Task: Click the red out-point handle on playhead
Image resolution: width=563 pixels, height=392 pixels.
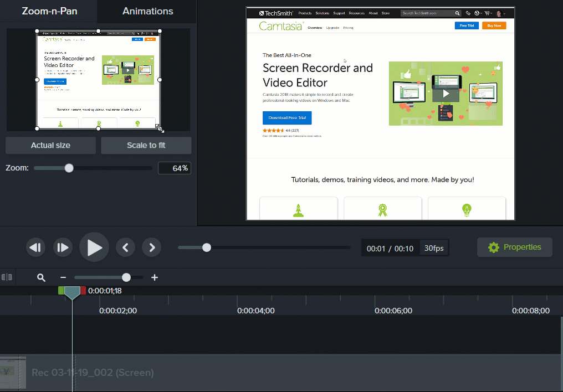Action: click(x=83, y=291)
